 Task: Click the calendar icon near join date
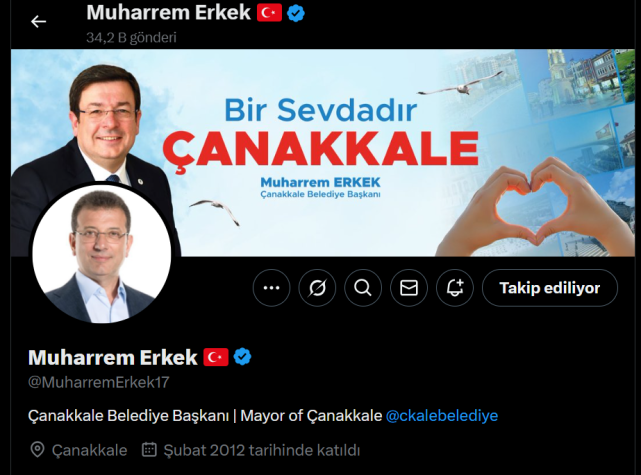[149, 450]
